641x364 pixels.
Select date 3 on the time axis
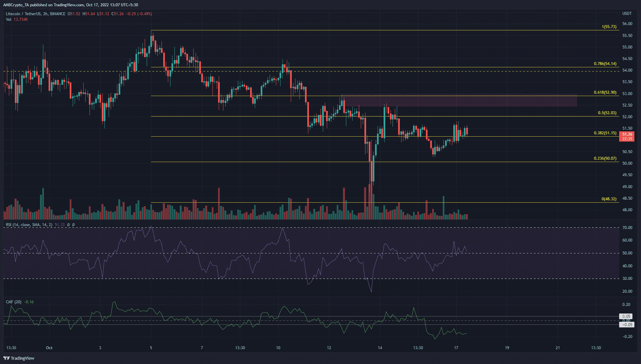[100, 348]
